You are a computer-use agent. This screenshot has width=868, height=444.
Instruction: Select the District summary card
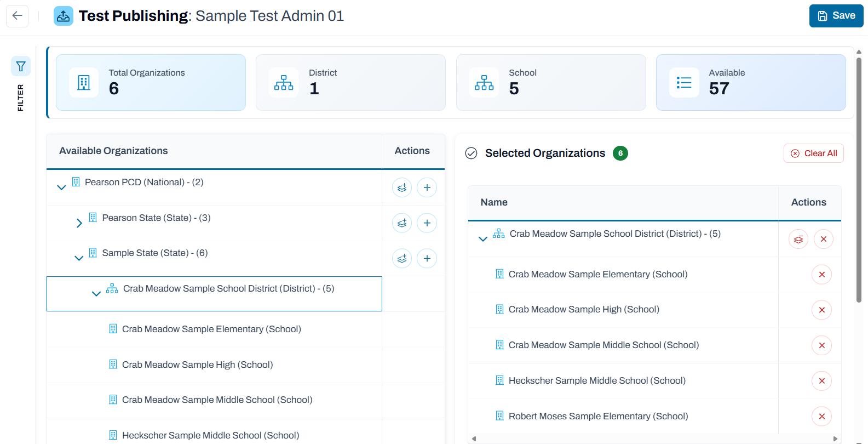pos(350,82)
